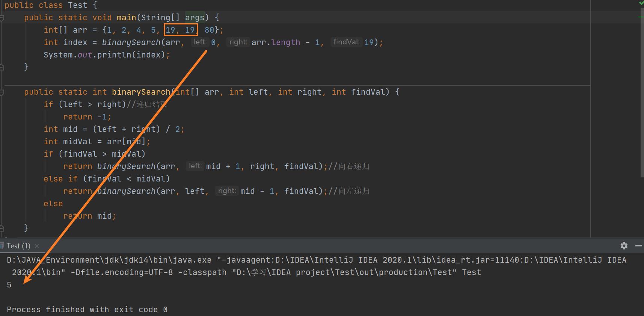
Task: Click the binarySearch call in main
Action: 131,42
